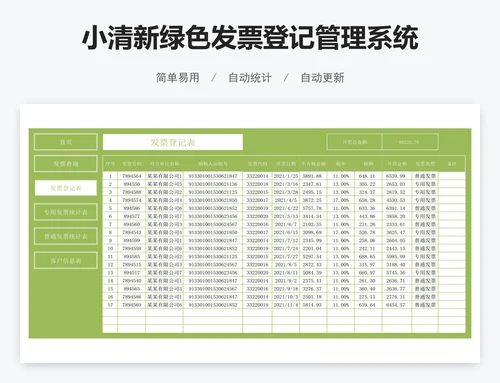
Task: Select the pre-tax amount cell 2347.81
Action: pos(313,184)
